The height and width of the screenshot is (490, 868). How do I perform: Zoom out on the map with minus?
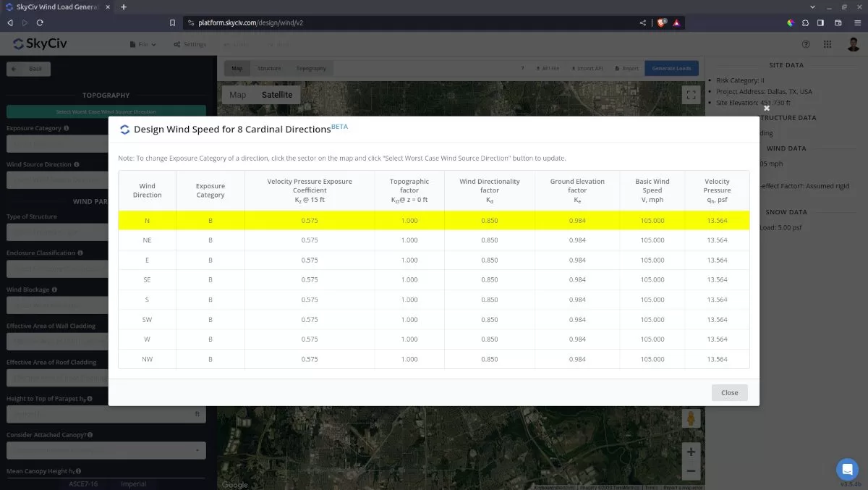click(x=691, y=470)
